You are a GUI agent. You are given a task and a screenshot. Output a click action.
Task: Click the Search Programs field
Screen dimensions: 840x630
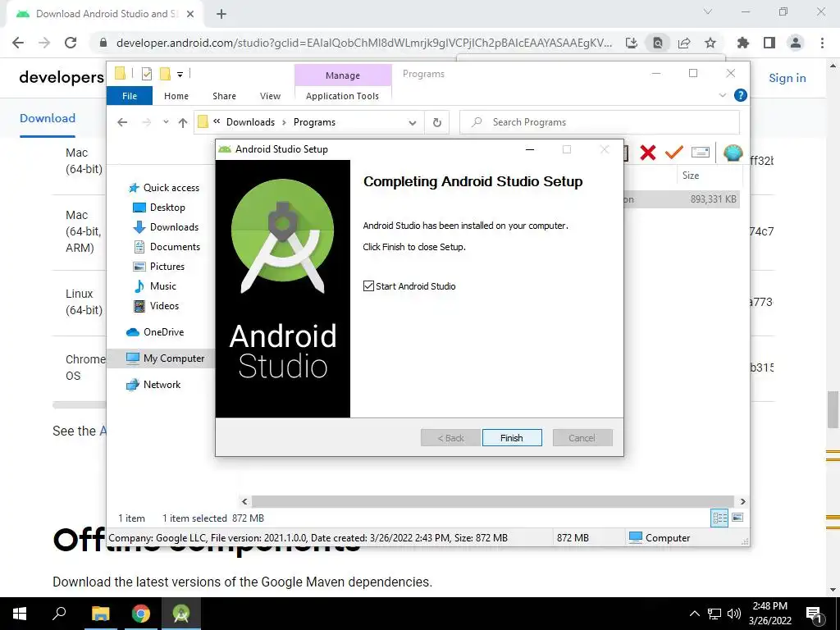600,122
